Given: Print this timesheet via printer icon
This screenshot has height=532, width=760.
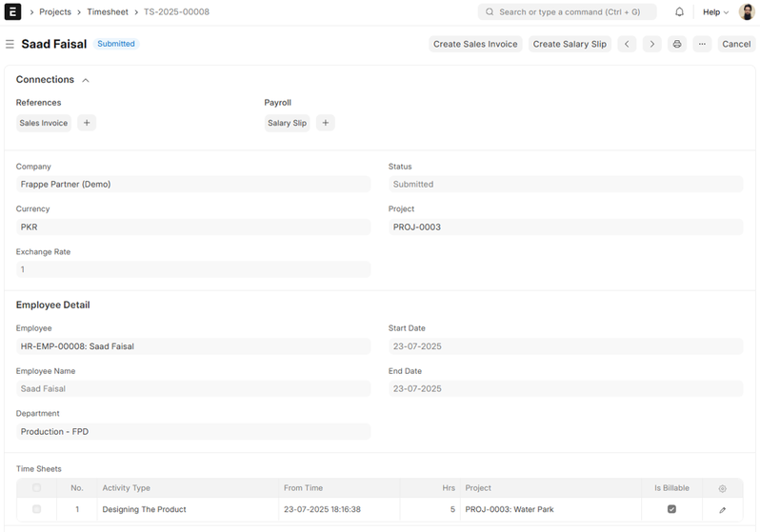Looking at the screenshot, I should coord(677,44).
